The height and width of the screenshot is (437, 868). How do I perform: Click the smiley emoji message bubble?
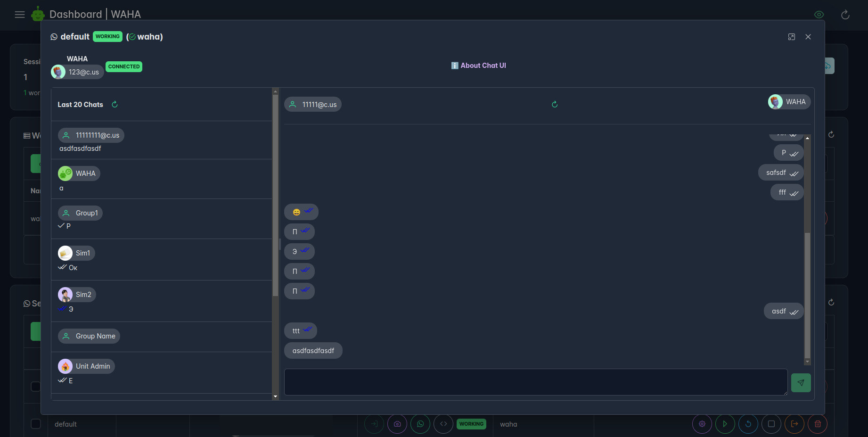pos(301,212)
